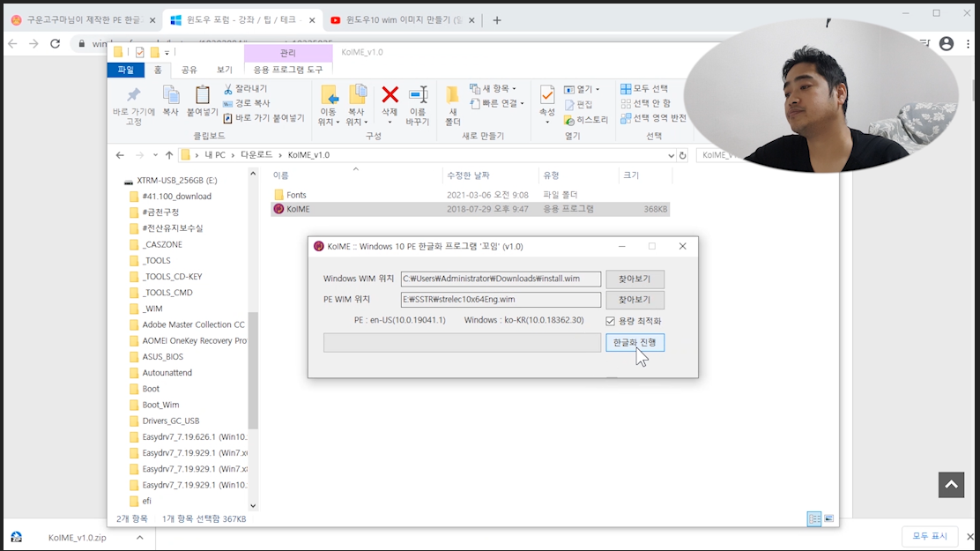Sort by 크기 column header
Viewport: 980px width, 551px height.
click(631, 175)
